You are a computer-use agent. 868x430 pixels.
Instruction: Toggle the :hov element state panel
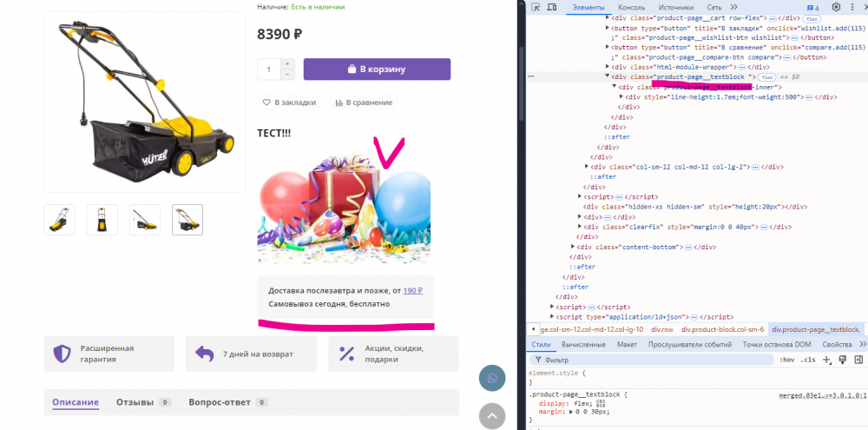click(x=786, y=360)
